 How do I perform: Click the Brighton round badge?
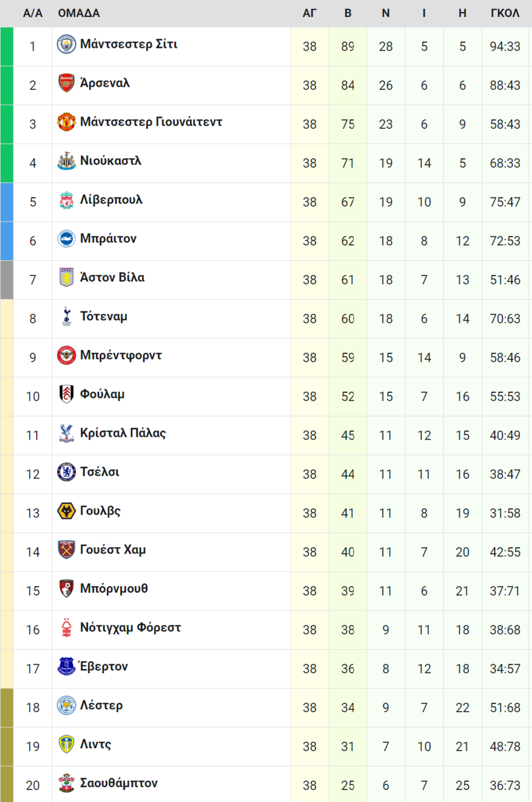coord(66,239)
